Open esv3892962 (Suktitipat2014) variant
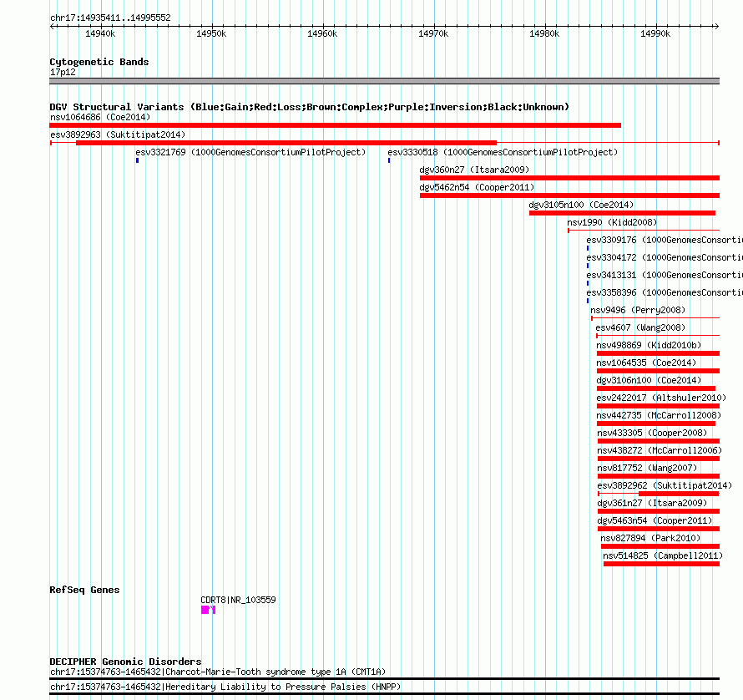 pos(665,485)
